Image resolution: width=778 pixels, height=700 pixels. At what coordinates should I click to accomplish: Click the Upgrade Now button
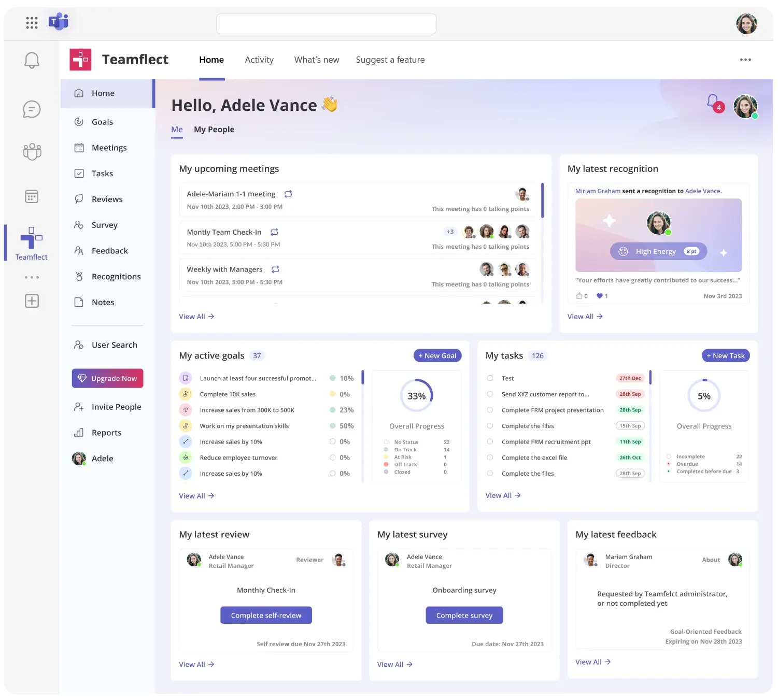(x=108, y=378)
